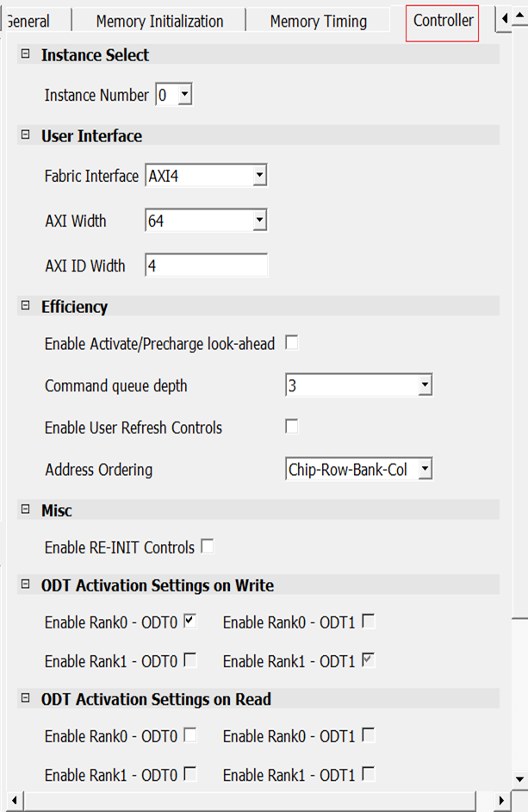Switch to the Memory Timing tab
528x812 pixels.
pos(318,22)
